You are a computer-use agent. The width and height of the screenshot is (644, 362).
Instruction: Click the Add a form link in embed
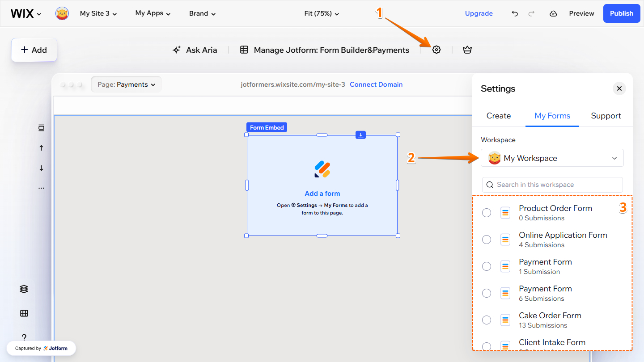pos(322,194)
